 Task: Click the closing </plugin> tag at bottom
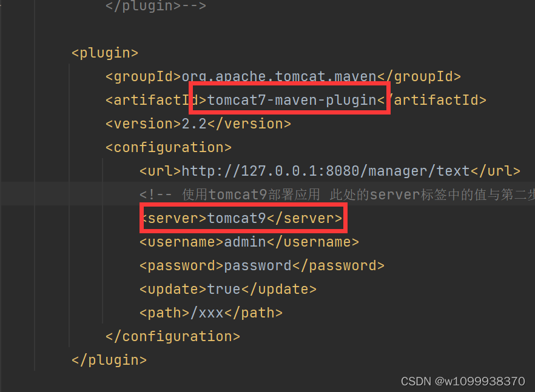point(109,360)
